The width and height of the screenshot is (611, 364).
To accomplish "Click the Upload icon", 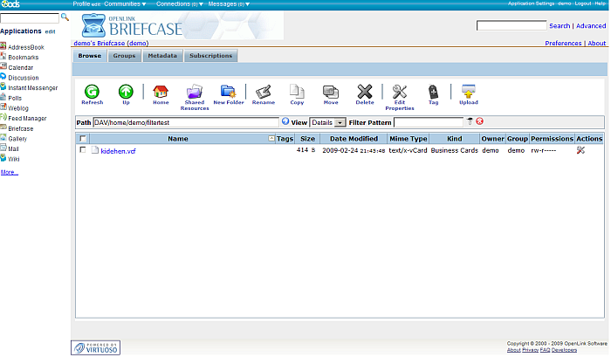I will tap(469, 91).
